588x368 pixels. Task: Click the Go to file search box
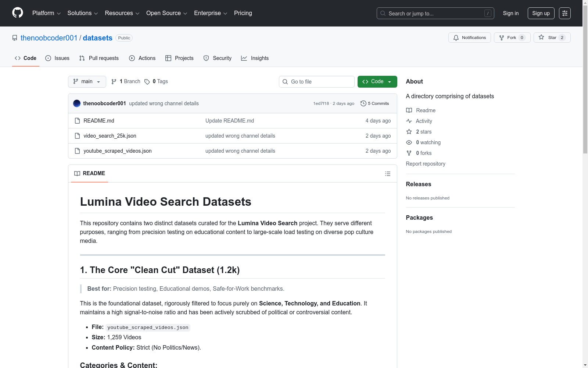317,82
